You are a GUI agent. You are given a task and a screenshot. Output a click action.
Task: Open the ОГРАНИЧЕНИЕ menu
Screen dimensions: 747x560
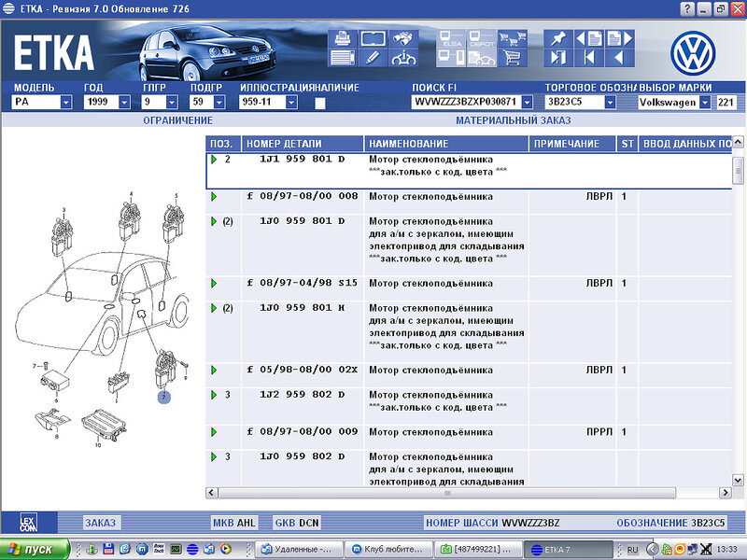tap(178, 120)
